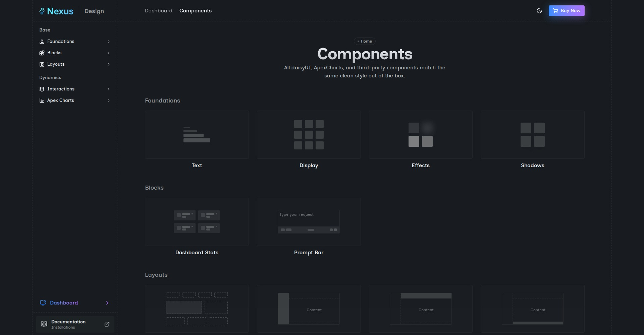Screen dimensions: 644x335
Task: Click the Nexus logo icon
Action: click(42, 11)
